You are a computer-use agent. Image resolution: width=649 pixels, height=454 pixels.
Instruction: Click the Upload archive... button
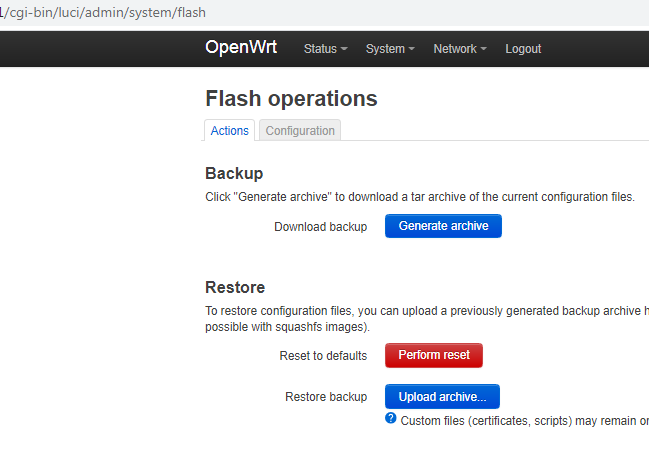[442, 396]
